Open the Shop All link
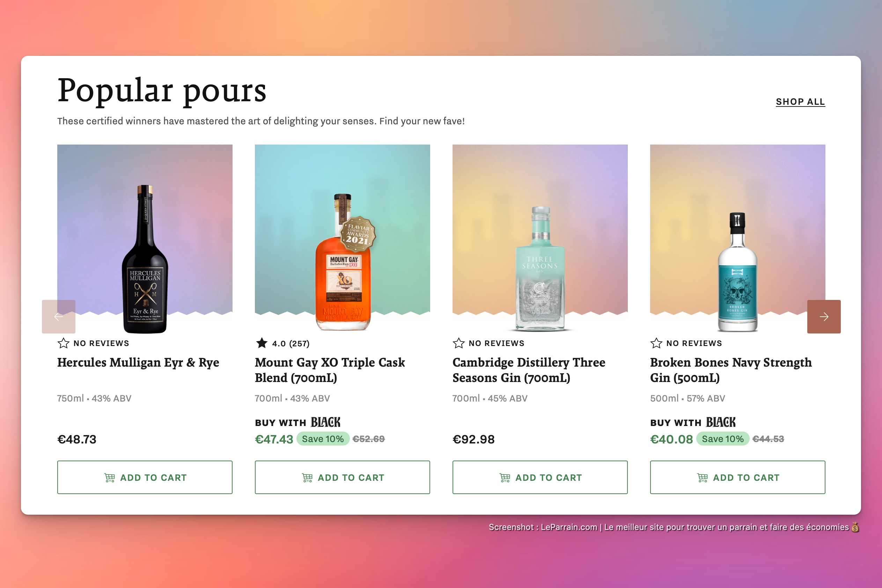 tap(800, 102)
